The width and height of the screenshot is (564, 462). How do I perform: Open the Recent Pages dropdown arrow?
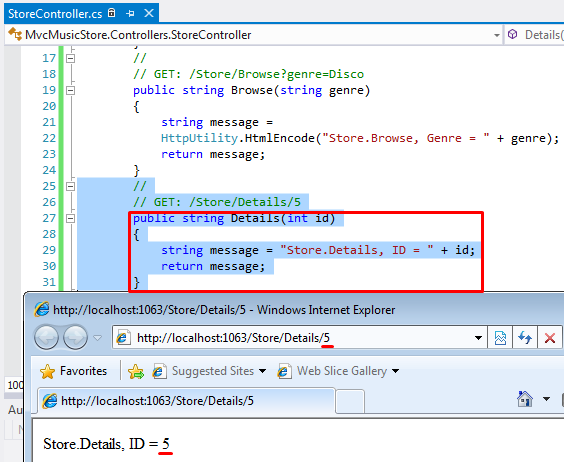tap(97, 338)
